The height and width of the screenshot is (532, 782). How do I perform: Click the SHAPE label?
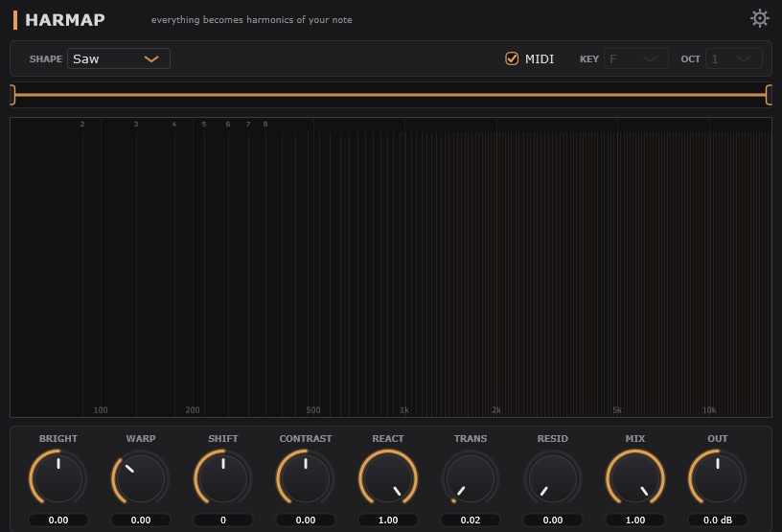[46, 58]
